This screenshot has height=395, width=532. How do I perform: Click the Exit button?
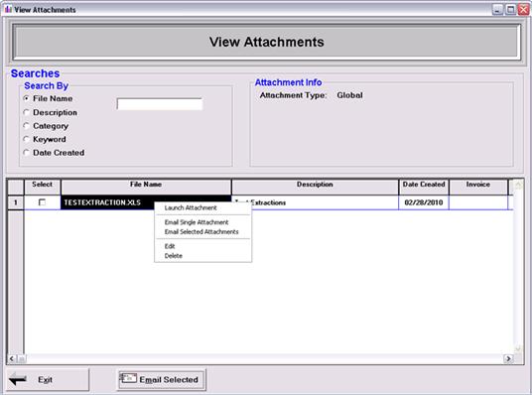pos(48,380)
